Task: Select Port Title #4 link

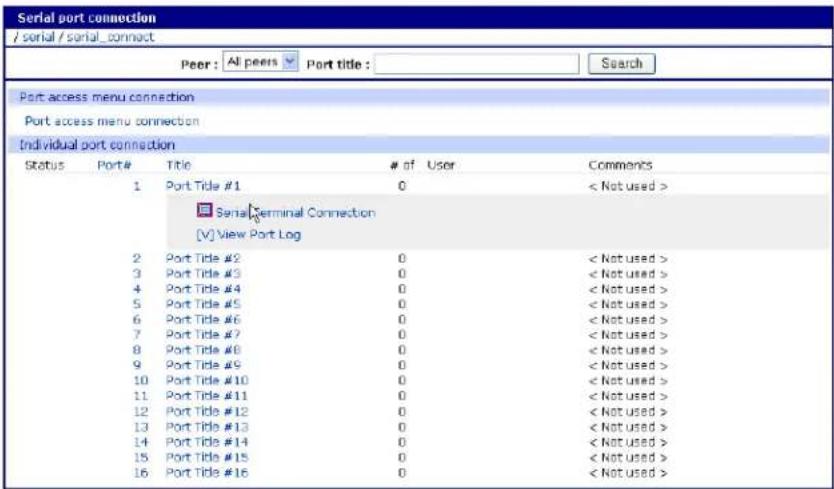Action: click(203, 289)
